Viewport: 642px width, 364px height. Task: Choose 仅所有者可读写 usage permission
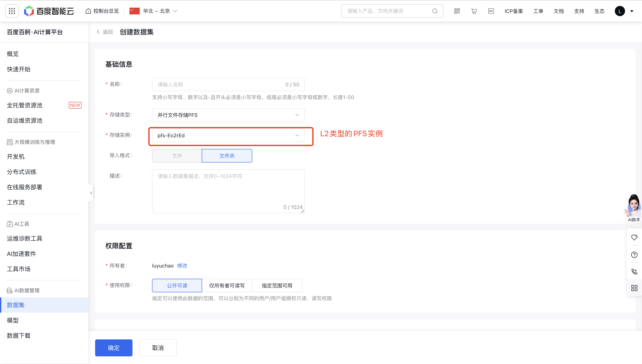227,285
